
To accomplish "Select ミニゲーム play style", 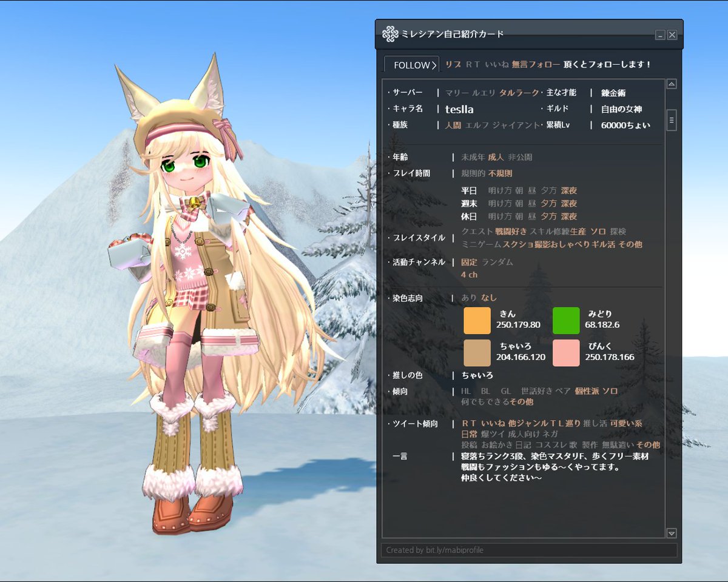I will [x=481, y=244].
